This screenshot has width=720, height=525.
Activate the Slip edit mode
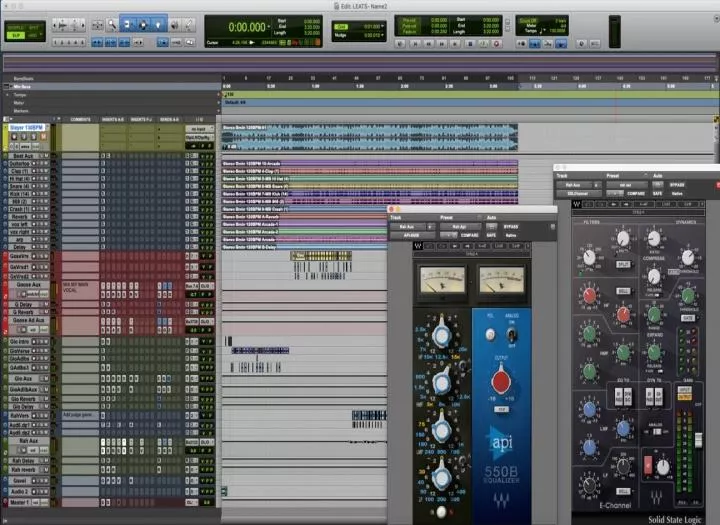pyautogui.click(x=16, y=35)
